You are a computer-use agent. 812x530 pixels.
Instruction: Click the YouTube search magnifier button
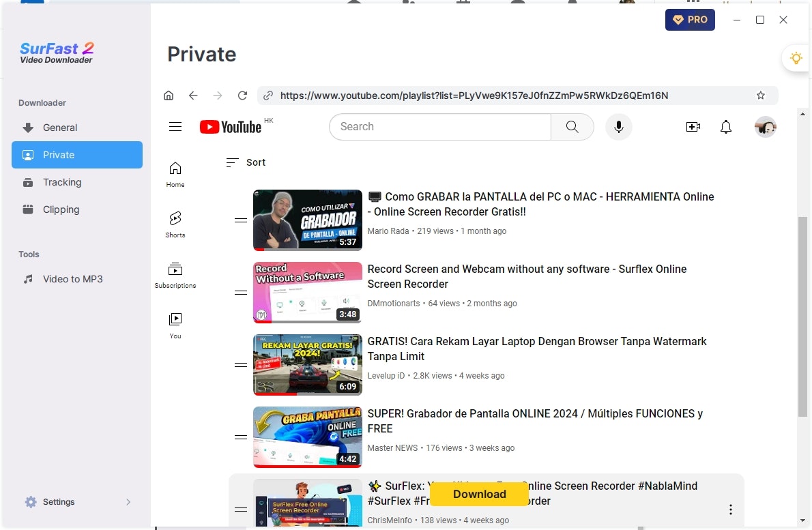572,127
